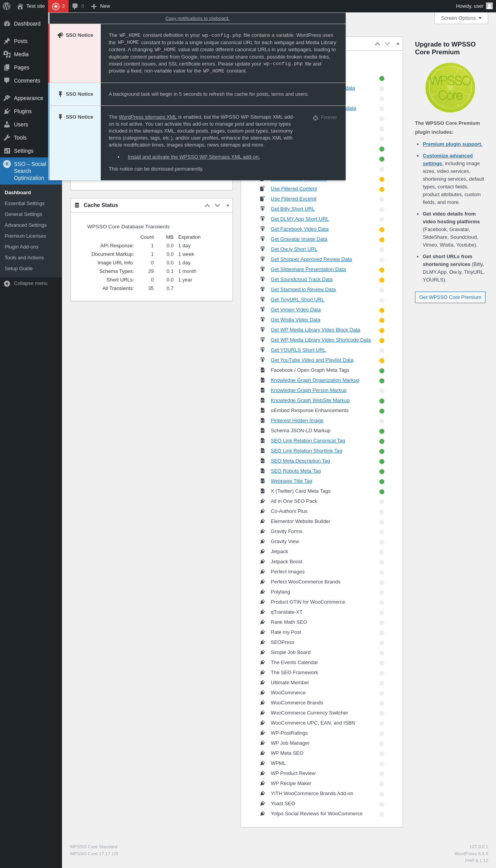Click the SSO Social Search Optimization icon
Viewport: 496px width, 868px height.
click(x=7, y=164)
